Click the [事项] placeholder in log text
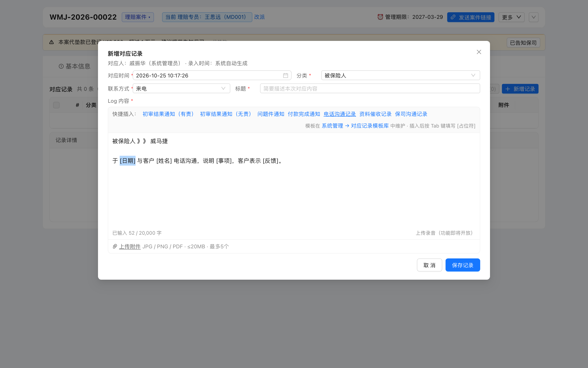The height and width of the screenshot is (368, 588). [x=224, y=161]
